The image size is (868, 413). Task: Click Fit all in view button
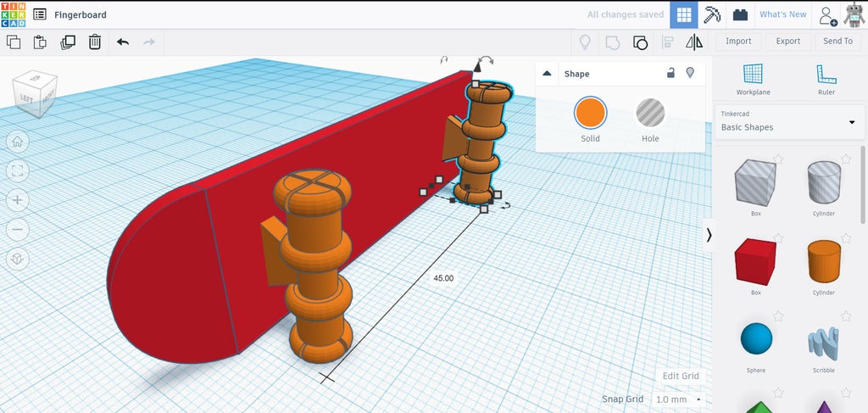(x=17, y=170)
